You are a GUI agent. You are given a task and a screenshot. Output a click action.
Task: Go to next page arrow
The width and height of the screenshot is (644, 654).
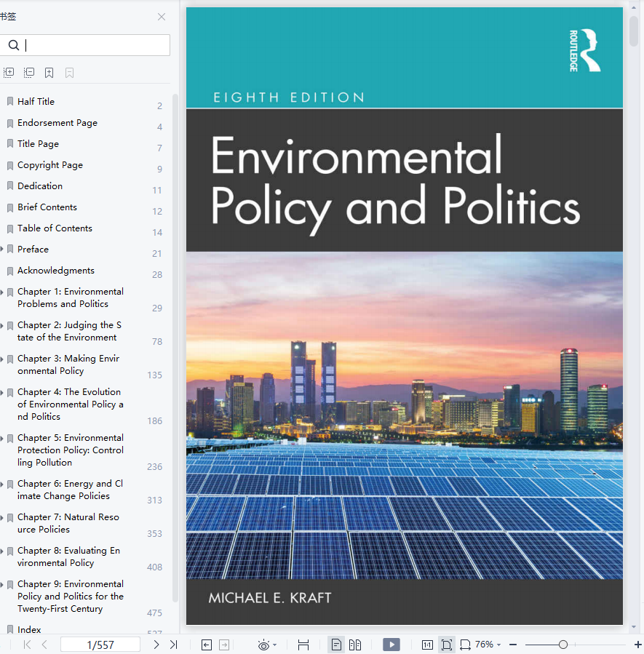click(156, 645)
